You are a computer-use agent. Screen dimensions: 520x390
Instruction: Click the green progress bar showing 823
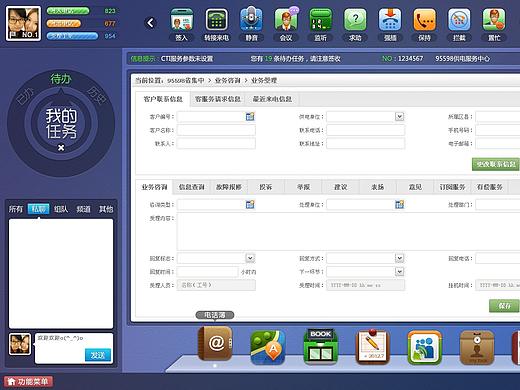tap(68, 11)
